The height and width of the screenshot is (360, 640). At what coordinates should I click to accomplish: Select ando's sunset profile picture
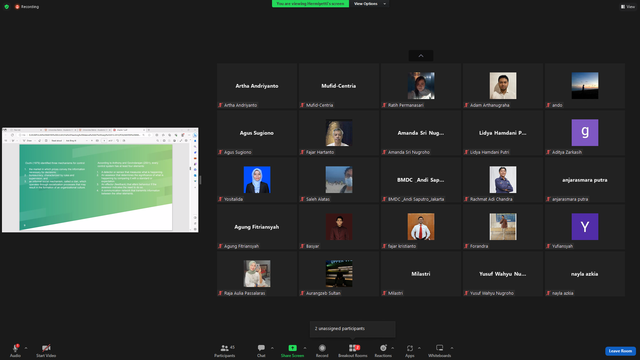point(585,86)
